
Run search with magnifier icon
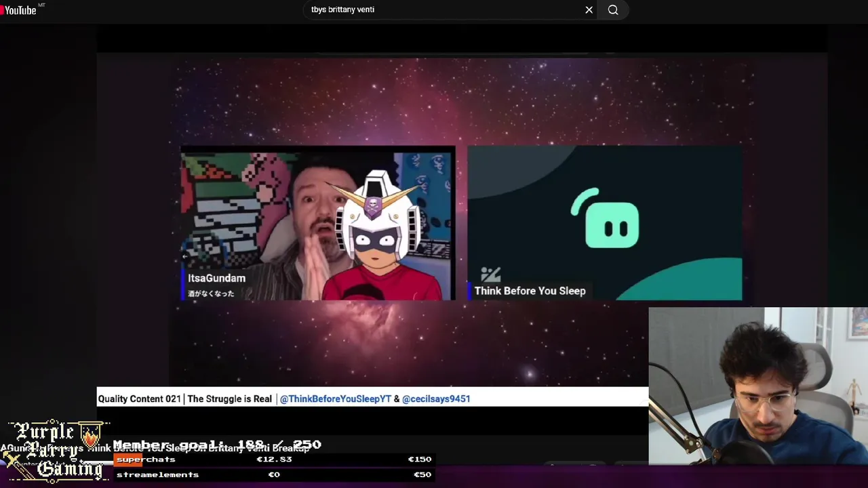click(613, 9)
